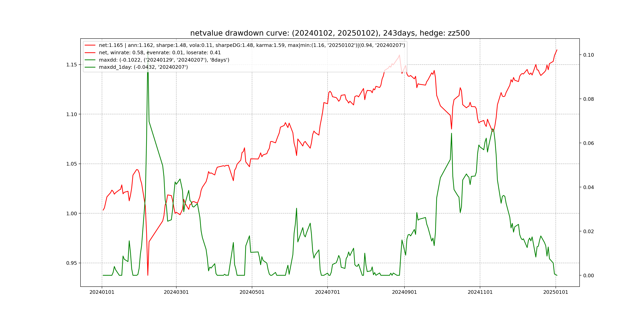Click left y-axis label 1.00
Screen dimensions: 644x322
[72, 213]
